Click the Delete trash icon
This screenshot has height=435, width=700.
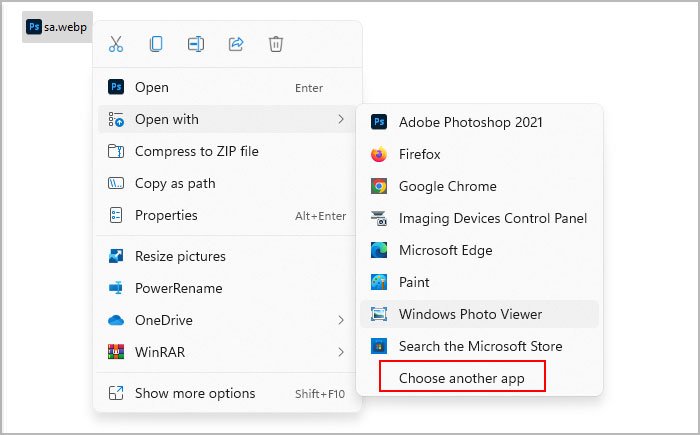(x=276, y=44)
